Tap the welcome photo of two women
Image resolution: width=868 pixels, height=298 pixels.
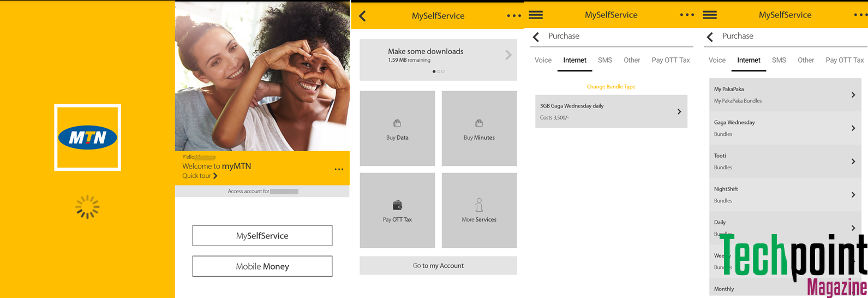(262, 76)
